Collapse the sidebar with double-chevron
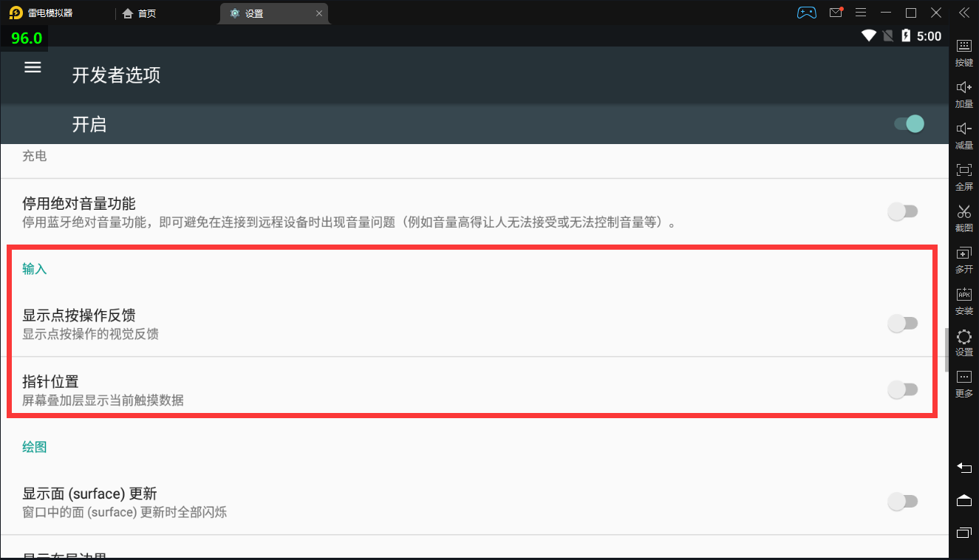The image size is (979, 560). tap(963, 13)
